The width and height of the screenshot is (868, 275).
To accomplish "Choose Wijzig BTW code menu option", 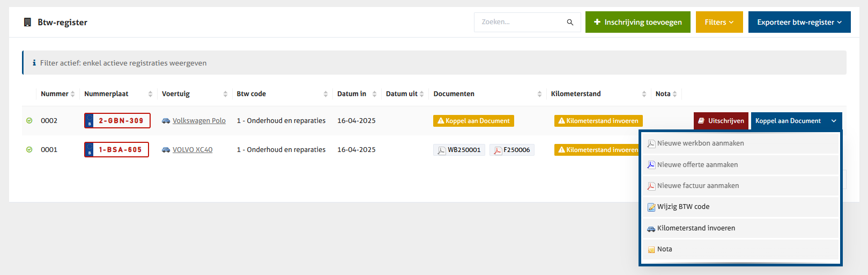I will [x=683, y=207].
